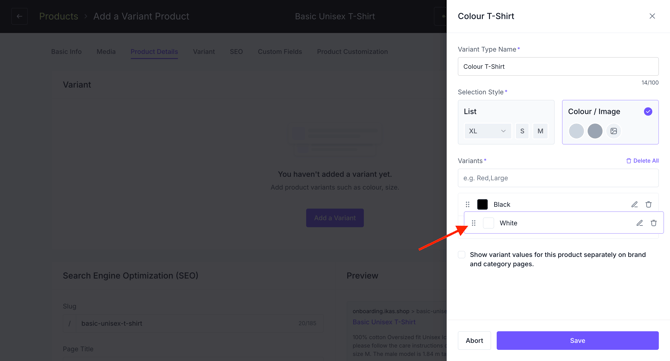Image resolution: width=670 pixels, height=361 pixels.
Task: Edit the White variant with pencil icon
Action: [x=640, y=223]
